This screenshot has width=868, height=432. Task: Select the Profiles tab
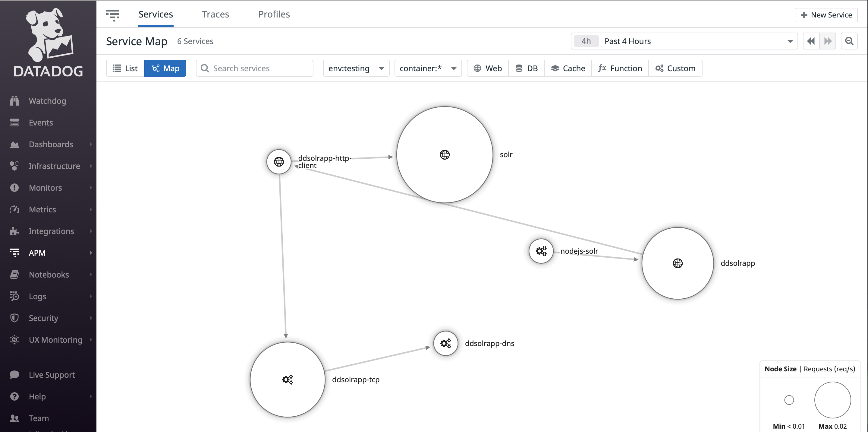tap(273, 14)
